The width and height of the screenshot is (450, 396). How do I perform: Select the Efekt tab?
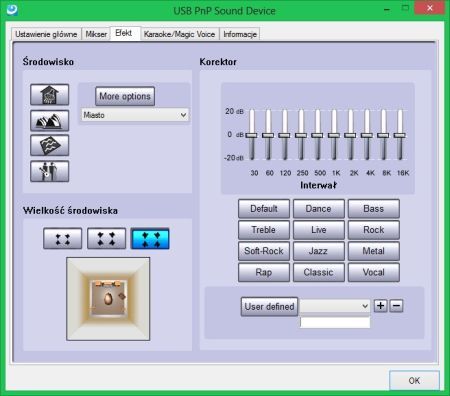[x=124, y=33]
